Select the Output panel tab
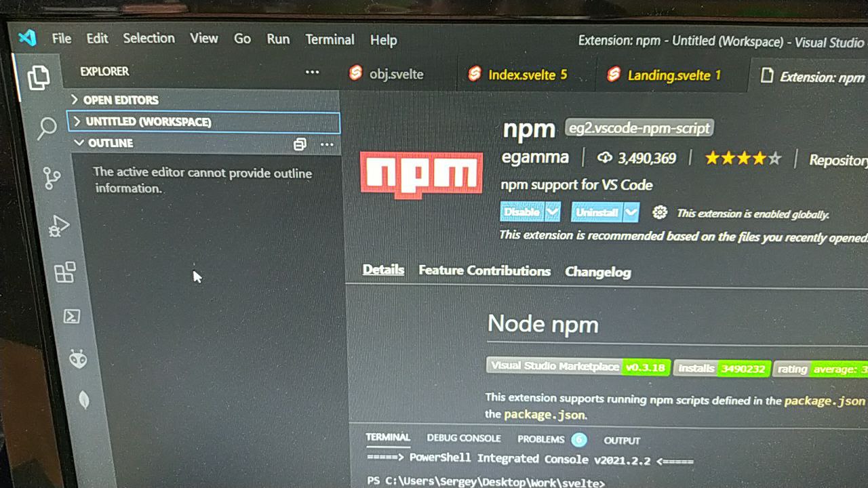 tap(622, 441)
